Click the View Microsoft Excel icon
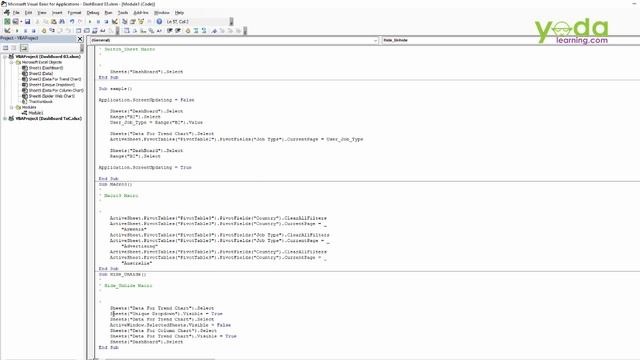Screen dimensions: 640x360 (x=7, y=21)
